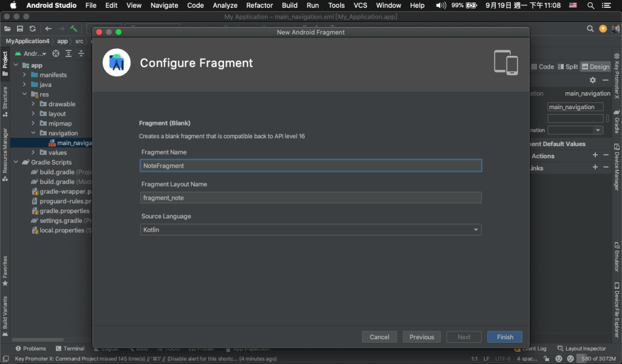The height and width of the screenshot is (364, 622).
Task: Expand the manifests folder
Action: (x=25, y=75)
